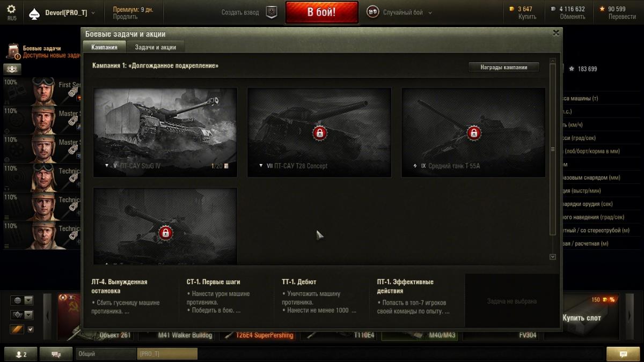This screenshot has height=362, width=644.
Task: Switch to the Кампания tab
Action: tap(104, 47)
